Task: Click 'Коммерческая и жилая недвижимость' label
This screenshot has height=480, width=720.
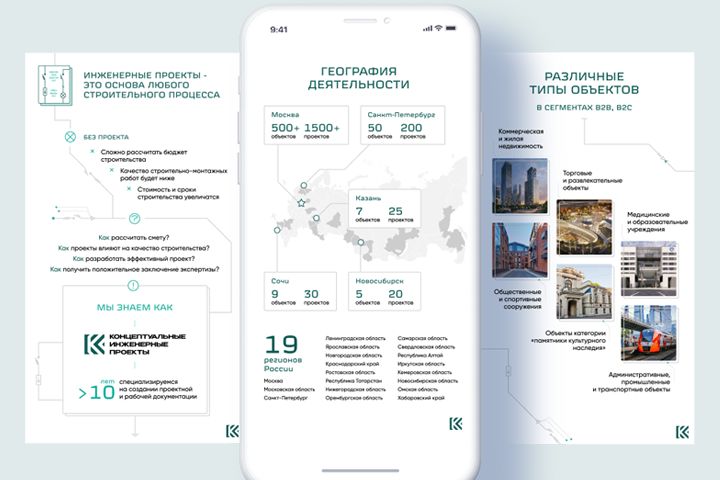Action: [521, 139]
